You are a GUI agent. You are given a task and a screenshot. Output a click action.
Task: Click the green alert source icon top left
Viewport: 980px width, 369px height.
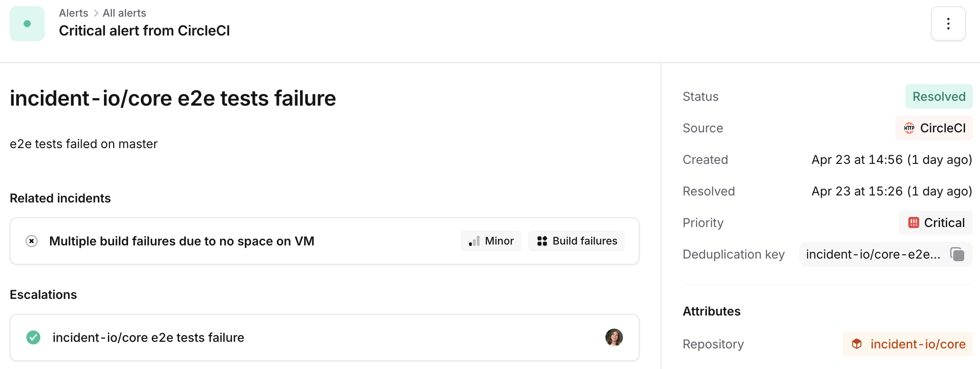(x=27, y=23)
